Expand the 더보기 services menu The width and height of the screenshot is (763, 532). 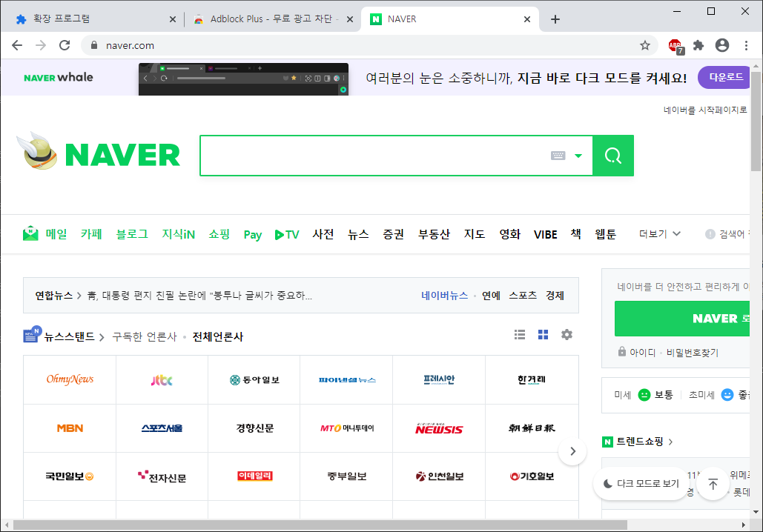[x=659, y=234]
